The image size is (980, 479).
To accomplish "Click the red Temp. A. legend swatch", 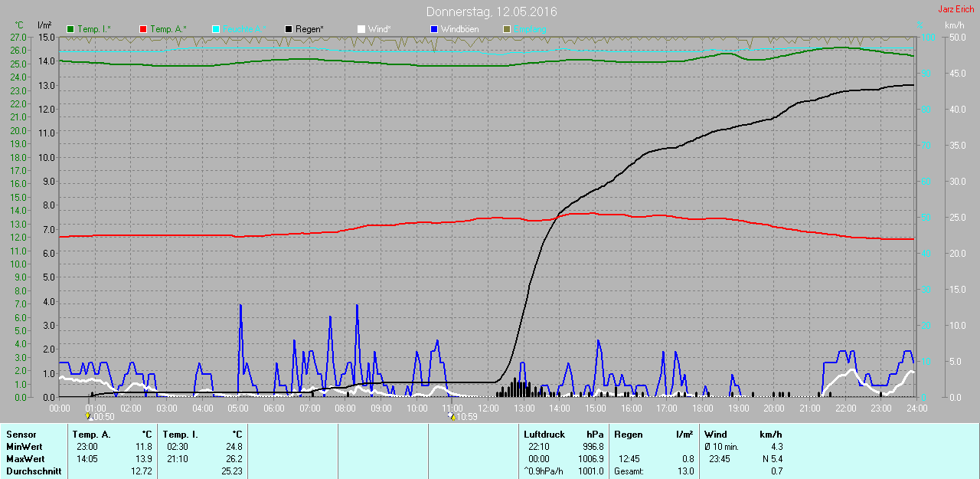I will point(143,29).
